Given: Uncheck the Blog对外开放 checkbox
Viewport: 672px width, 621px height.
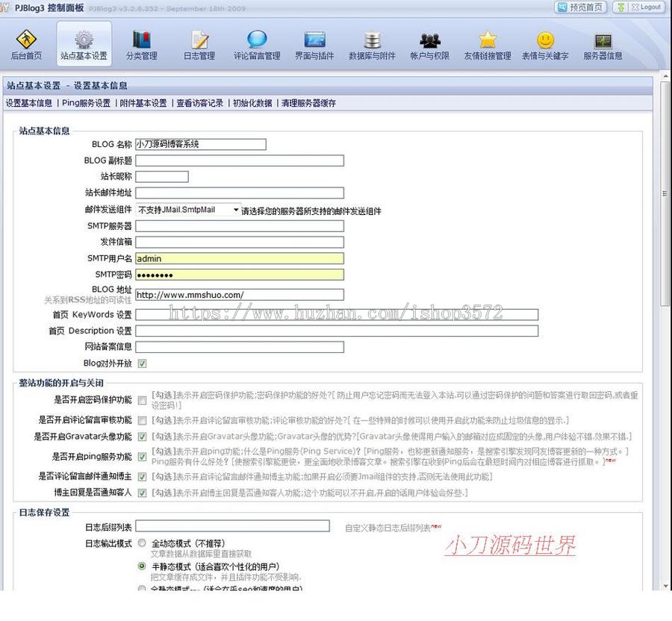Looking at the screenshot, I should point(141,363).
